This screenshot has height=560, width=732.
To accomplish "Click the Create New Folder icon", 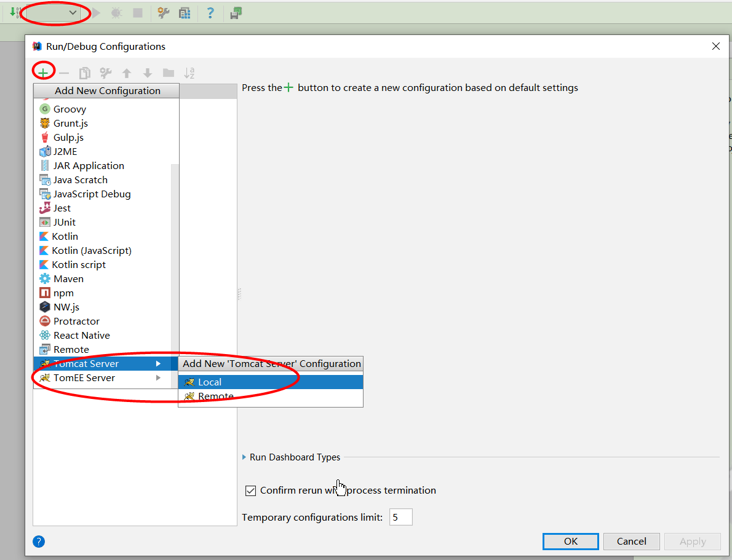I will pyautogui.click(x=169, y=73).
